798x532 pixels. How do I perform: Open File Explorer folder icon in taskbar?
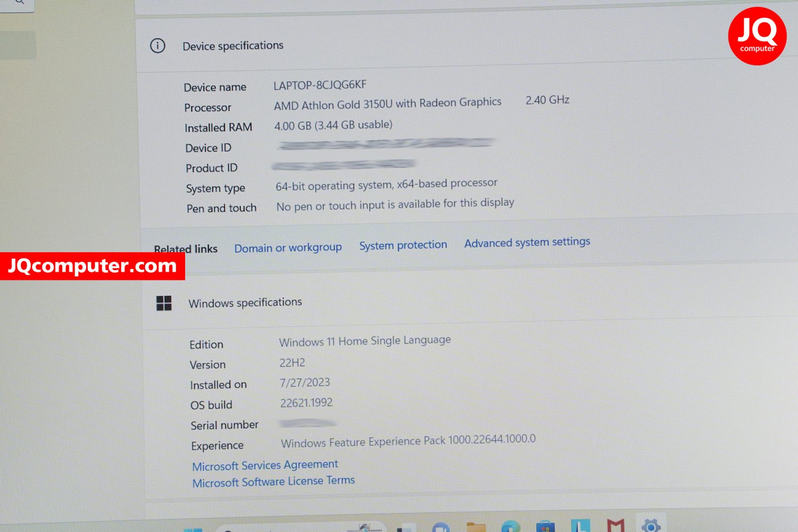click(476, 527)
